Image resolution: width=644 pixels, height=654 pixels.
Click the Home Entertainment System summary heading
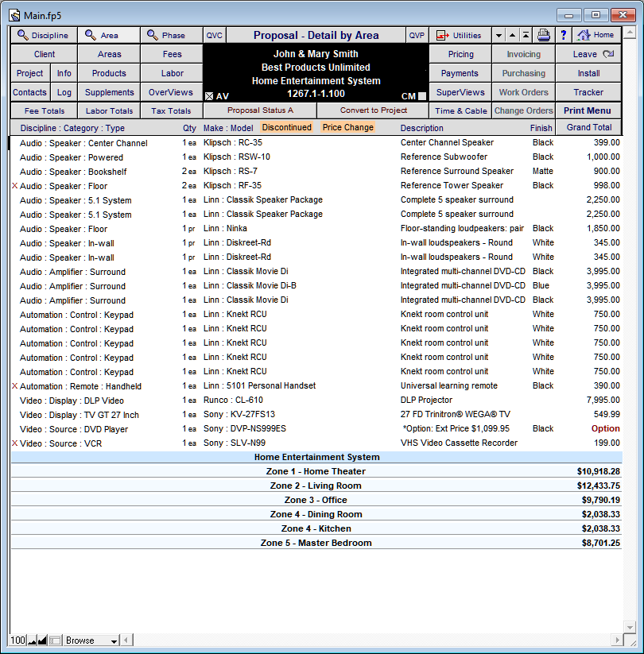click(316, 457)
